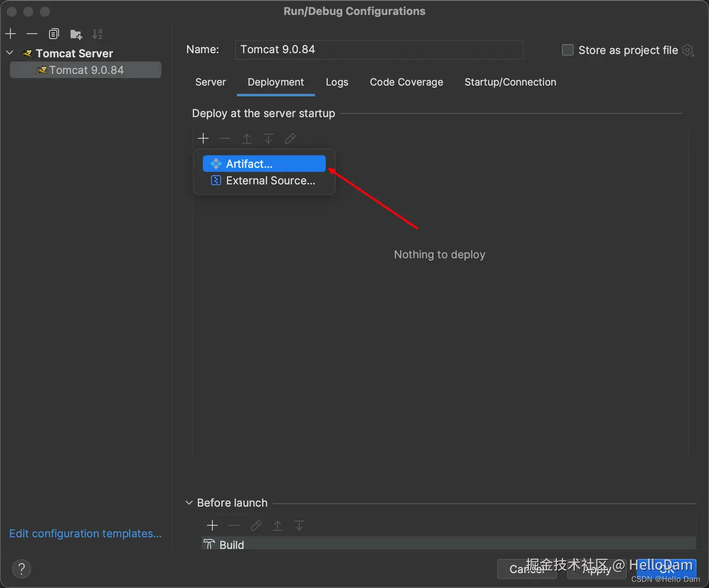The height and width of the screenshot is (588, 709).
Task: Move Before launch task up
Action: 278,525
